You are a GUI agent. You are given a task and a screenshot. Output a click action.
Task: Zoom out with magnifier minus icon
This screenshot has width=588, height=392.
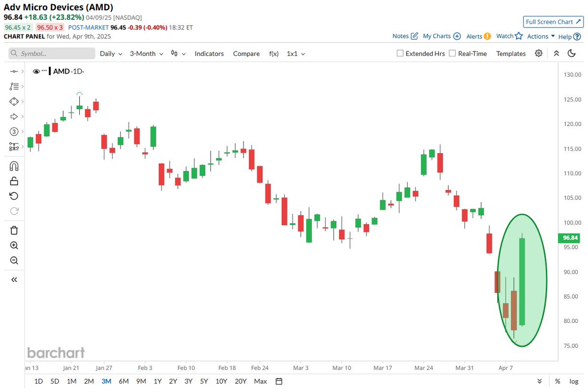[14, 261]
